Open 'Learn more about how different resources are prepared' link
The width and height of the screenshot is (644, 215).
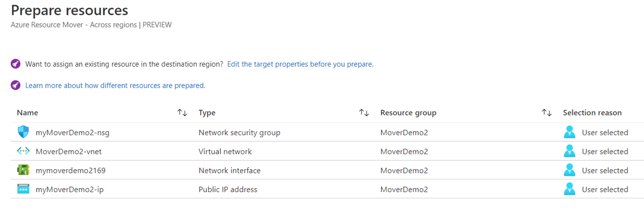[115, 85]
